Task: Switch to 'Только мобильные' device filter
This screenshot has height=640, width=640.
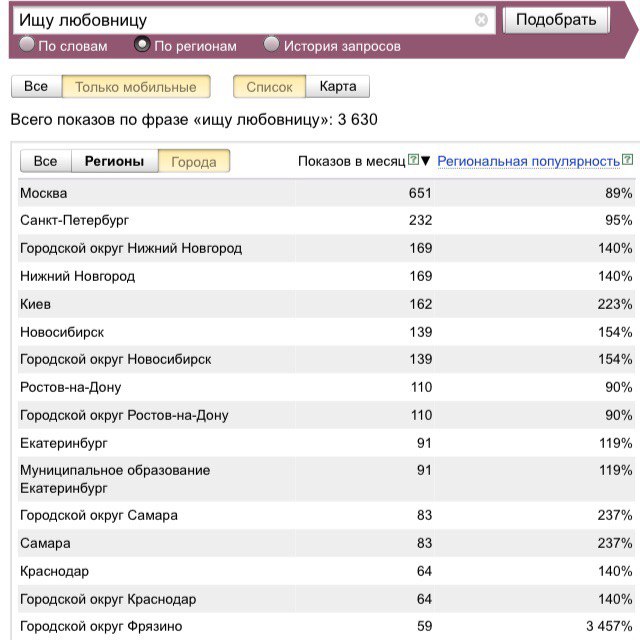Action: tap(136, 87)
